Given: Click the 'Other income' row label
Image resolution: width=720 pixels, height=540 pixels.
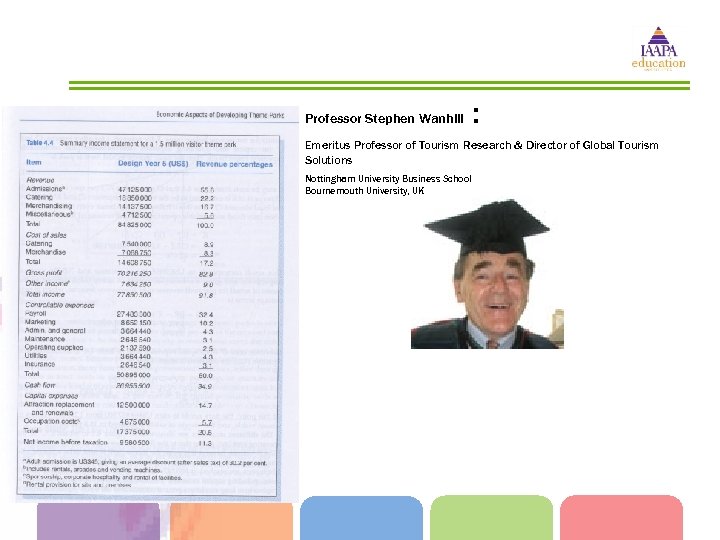Looking at the screenshot, I should point(47,283).
